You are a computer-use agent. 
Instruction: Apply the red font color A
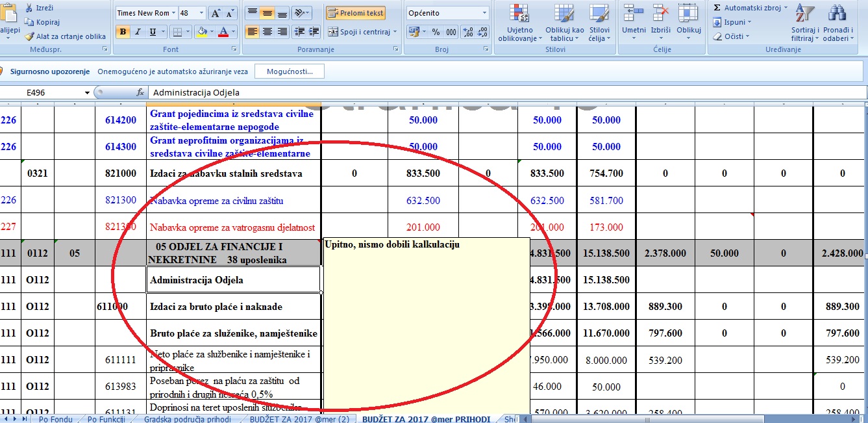point(223,31)
